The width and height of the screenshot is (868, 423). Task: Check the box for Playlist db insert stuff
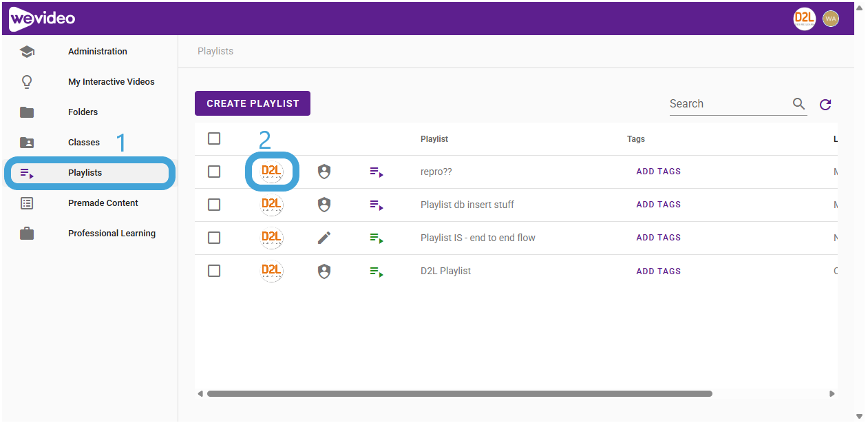tap(214, 205)
